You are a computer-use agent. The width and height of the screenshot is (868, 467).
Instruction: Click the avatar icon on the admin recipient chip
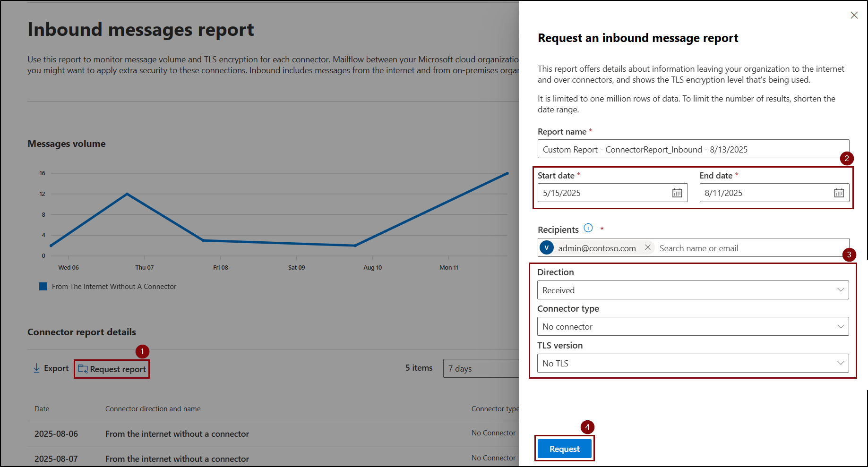click(547, 247)
